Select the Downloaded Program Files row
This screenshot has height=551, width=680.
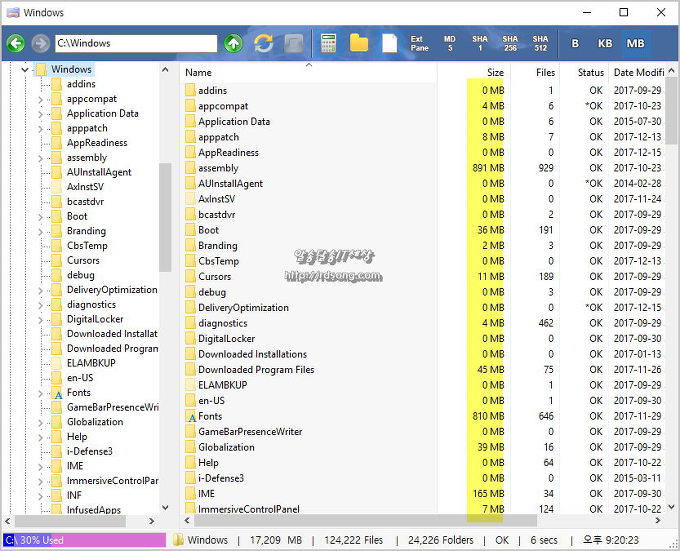point(423,369)
